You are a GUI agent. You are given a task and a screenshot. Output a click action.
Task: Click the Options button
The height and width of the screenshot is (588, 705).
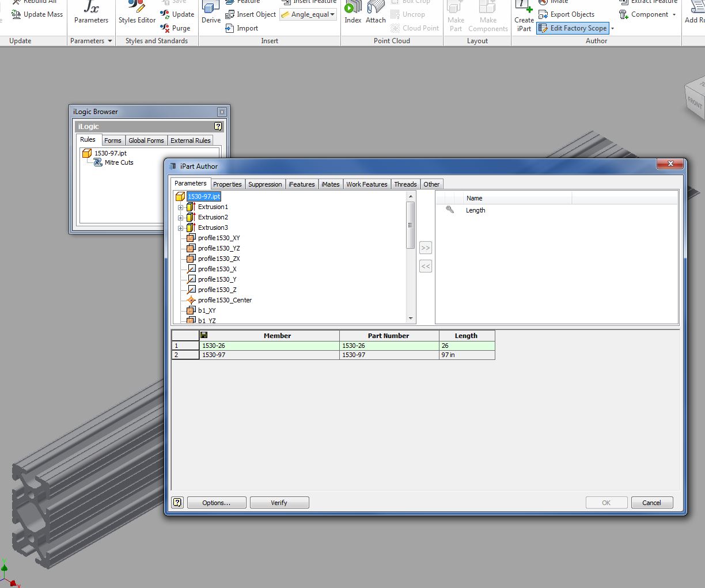tap(216, 502)
